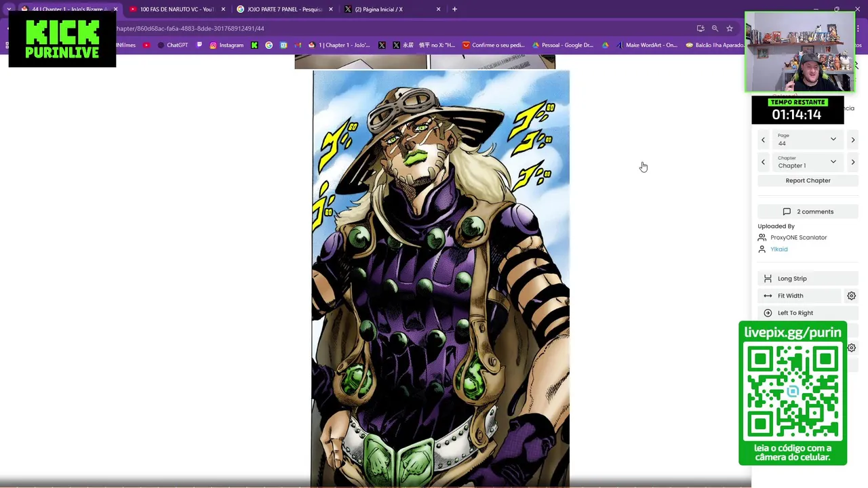The width and height of the screenshot is (868, 488).
Task: Click the person icon beside Ylkaid
Action: pyautogui.click(x=762, y=249)
